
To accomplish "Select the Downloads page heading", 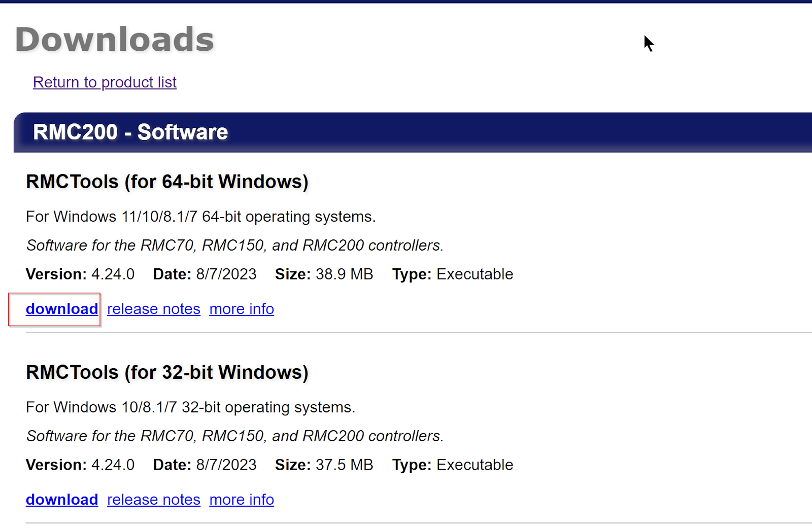I will coord(115,40).
